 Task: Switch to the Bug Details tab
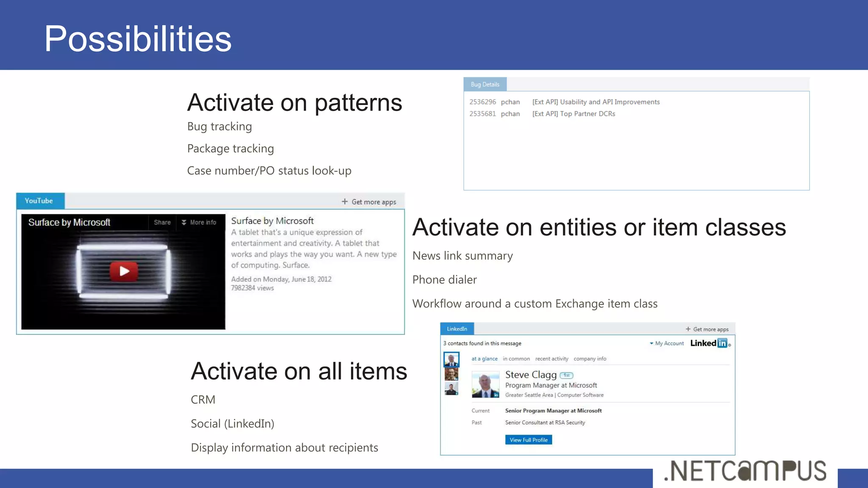click(485, 84)
